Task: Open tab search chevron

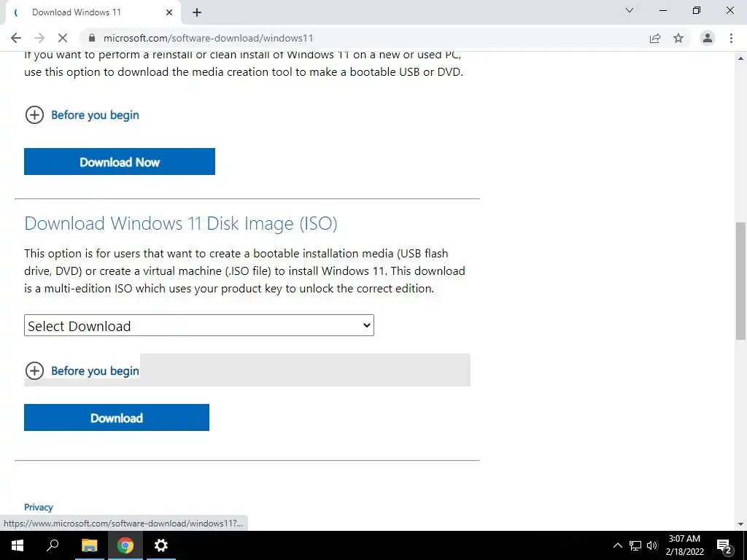Action: pyautogui.click(x=630, y=10)
